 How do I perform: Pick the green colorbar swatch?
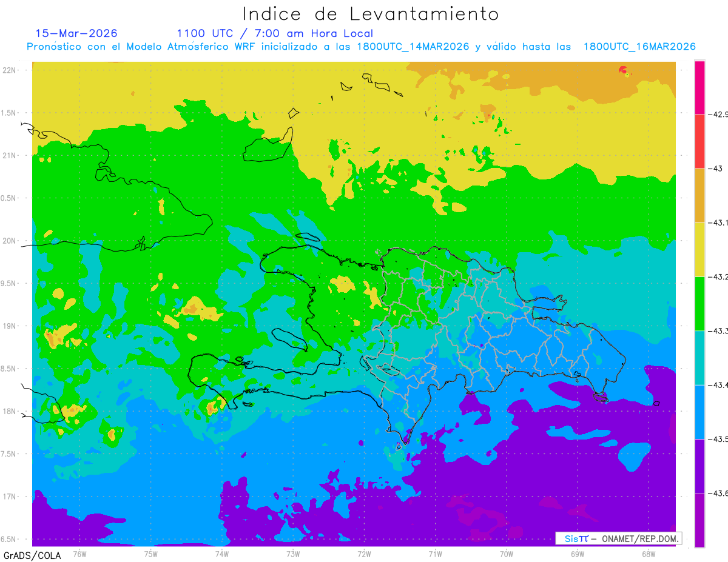699,304
